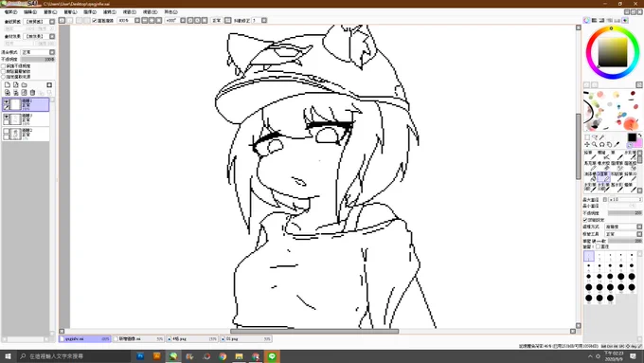Select the rotate view tool

[x=602, y=145]
